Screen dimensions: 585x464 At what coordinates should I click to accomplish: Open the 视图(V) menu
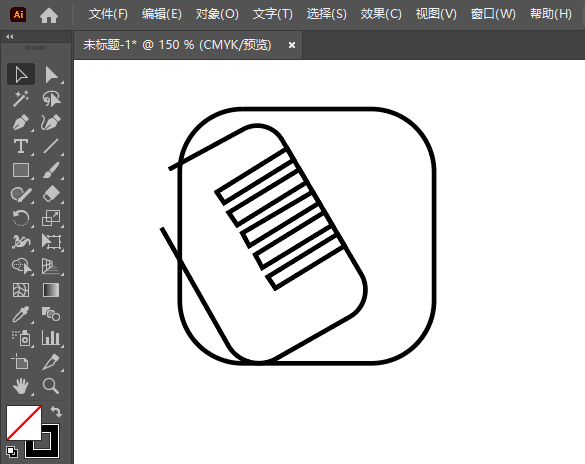point(436,14)
